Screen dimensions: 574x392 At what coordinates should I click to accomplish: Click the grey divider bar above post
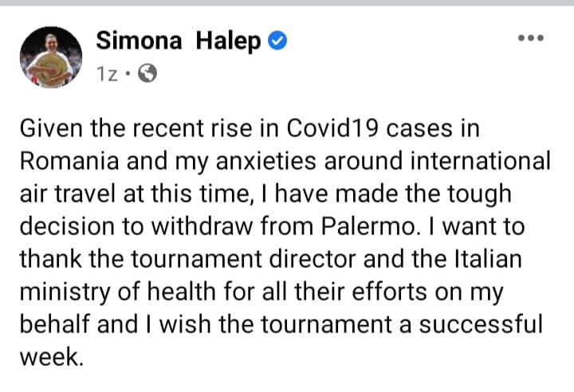point(287,2)
